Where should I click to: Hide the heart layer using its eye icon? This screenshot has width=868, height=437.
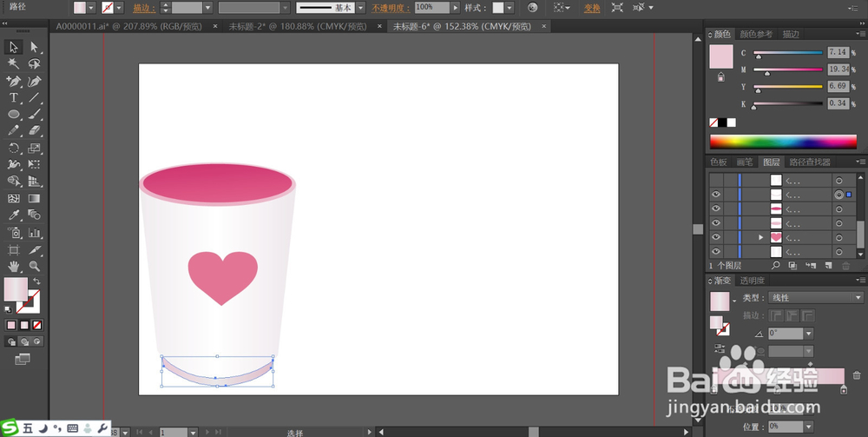point(716,237)
